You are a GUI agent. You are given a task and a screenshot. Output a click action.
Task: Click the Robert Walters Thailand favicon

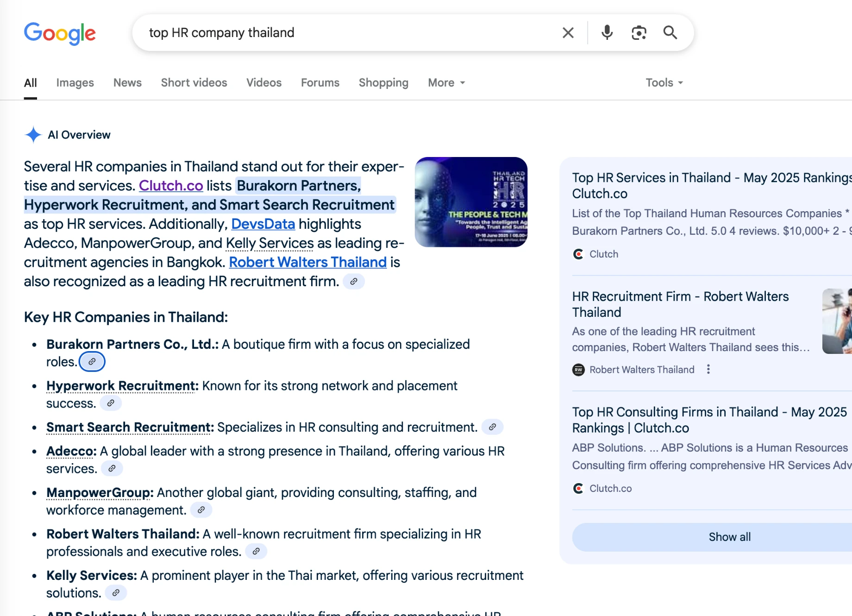click(x=578, y=370)
